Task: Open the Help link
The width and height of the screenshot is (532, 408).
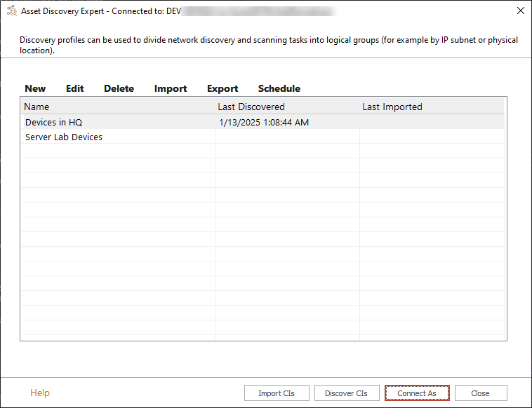Action: click(40, 393)
